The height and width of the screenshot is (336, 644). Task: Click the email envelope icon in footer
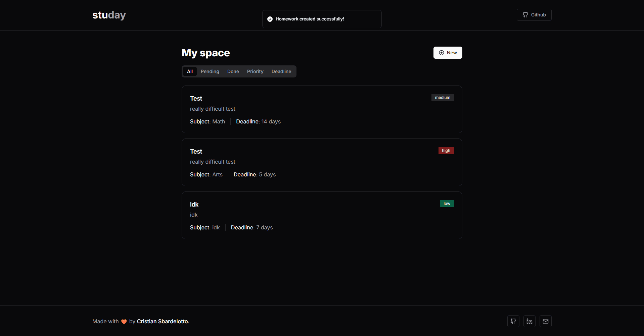pyautogui.click(x=545, y=321)
